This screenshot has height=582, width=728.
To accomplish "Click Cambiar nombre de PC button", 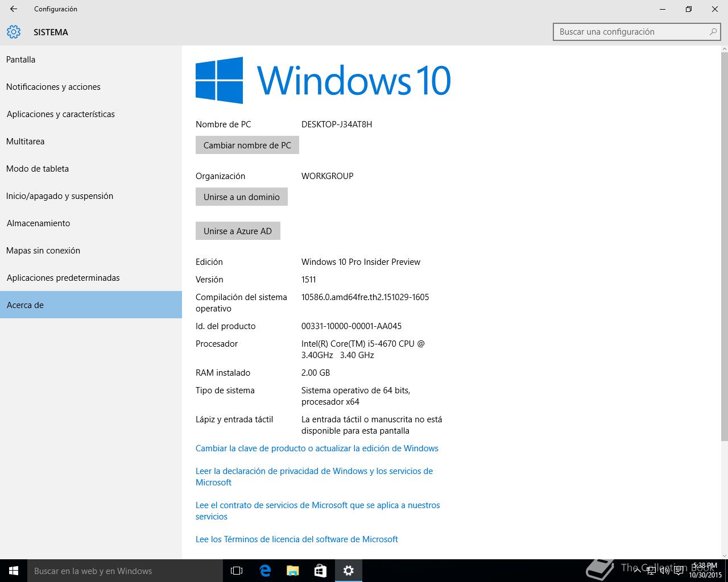I will pos(247,145).
